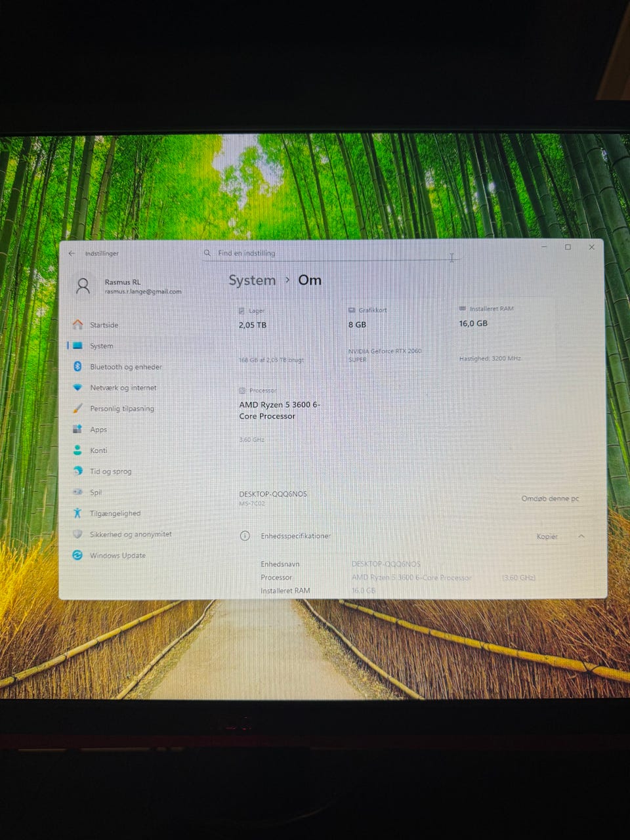Click the Personlig tilpasning brush icon
This screenshot has height=840, width=630.
(x=77, y=408)
